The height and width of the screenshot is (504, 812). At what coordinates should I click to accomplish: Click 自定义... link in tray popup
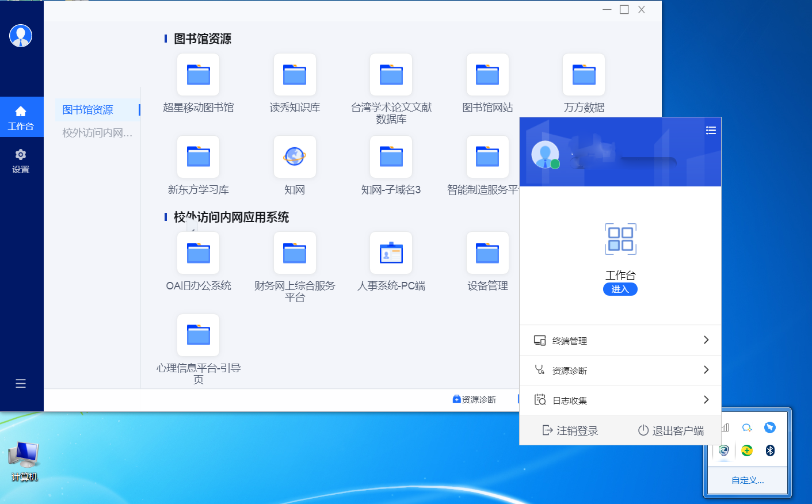point(748,480)
